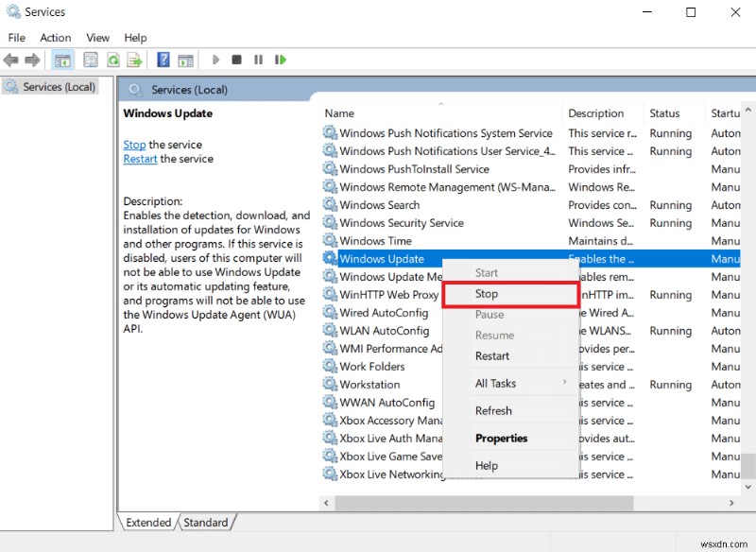Expand the All Tasks submenu in the context menu
This screenshot has width=756, height=552.
pos(497,383)
